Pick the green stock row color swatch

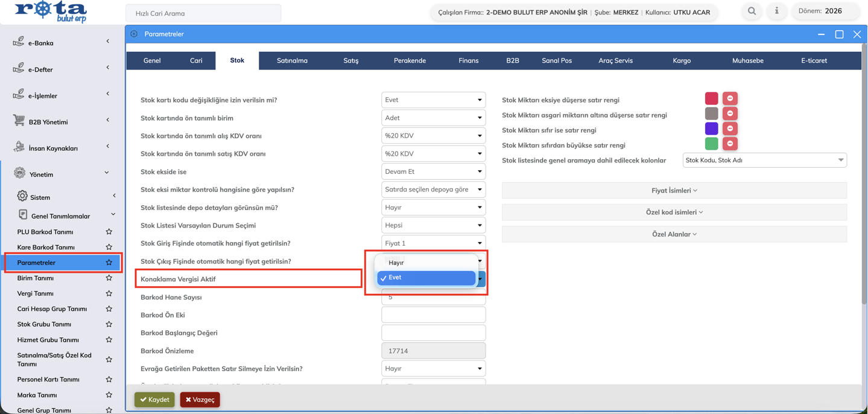tap(711, 144)
